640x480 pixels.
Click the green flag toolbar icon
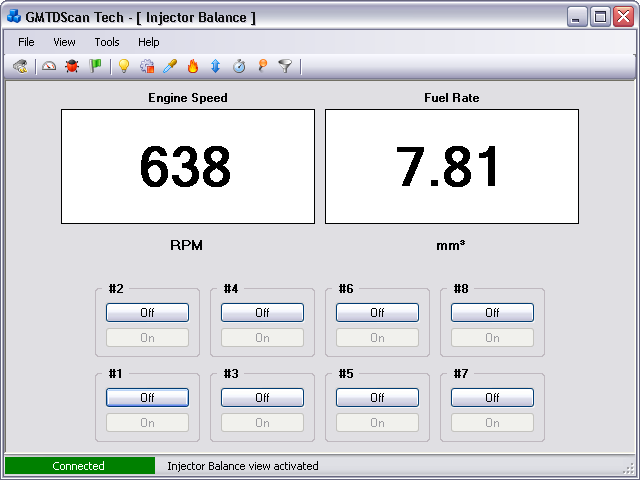[95, 66]
